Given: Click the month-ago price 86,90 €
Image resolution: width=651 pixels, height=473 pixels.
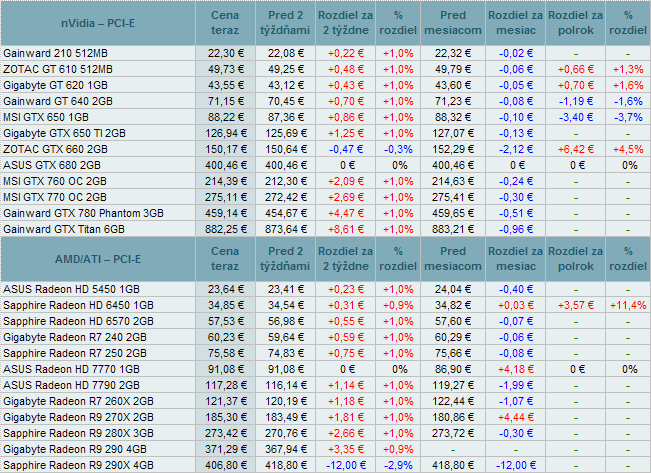Looking at the screenshot, I should pyautogui.click(x=453, y=369).
